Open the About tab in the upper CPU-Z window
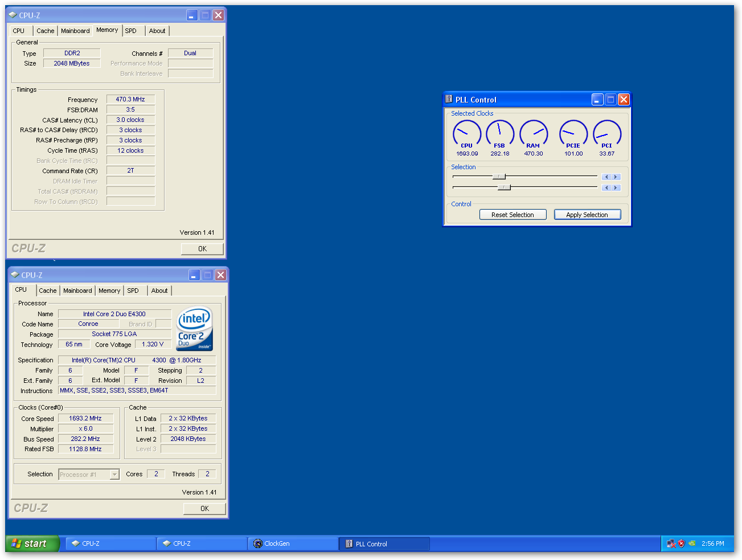The width and height of the screenshot is (742, 560). pos(157,31)
